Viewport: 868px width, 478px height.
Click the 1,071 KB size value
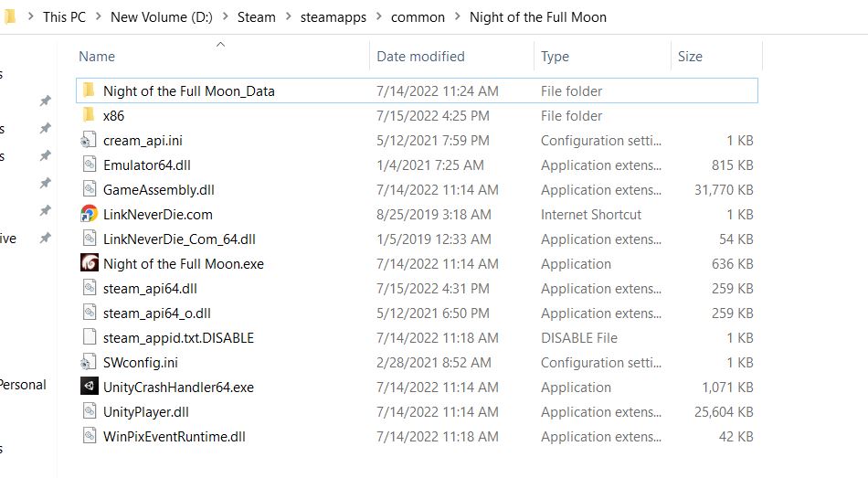727,388
